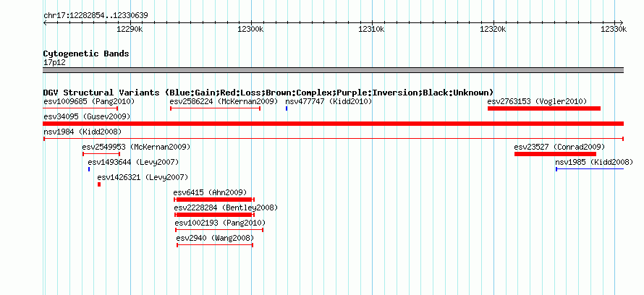Click the gray 17p12 cytogenetic band bar
Viewport: 644px width, 295px height.
tap(334, 70)
